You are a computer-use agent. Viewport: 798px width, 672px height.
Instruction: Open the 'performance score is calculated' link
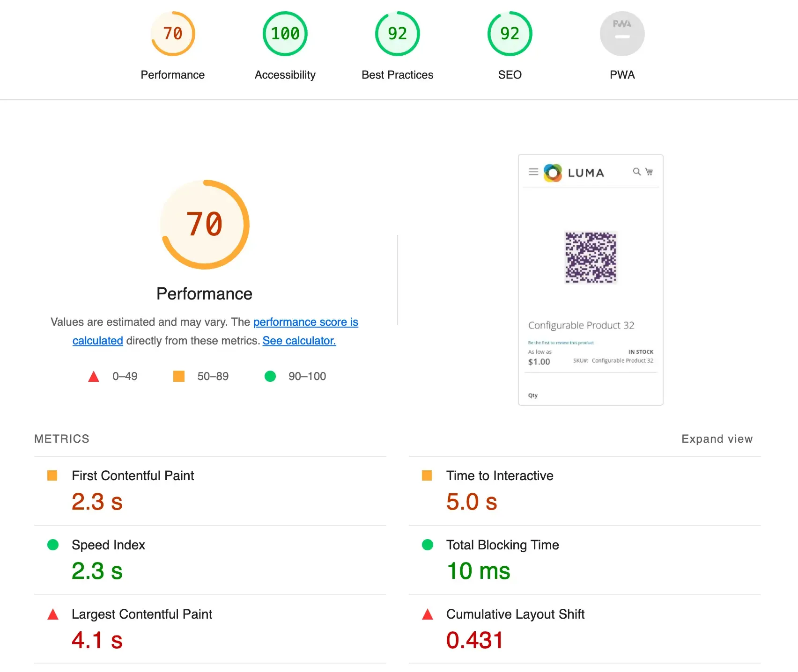pyautogui.click(x=305, y=322)
